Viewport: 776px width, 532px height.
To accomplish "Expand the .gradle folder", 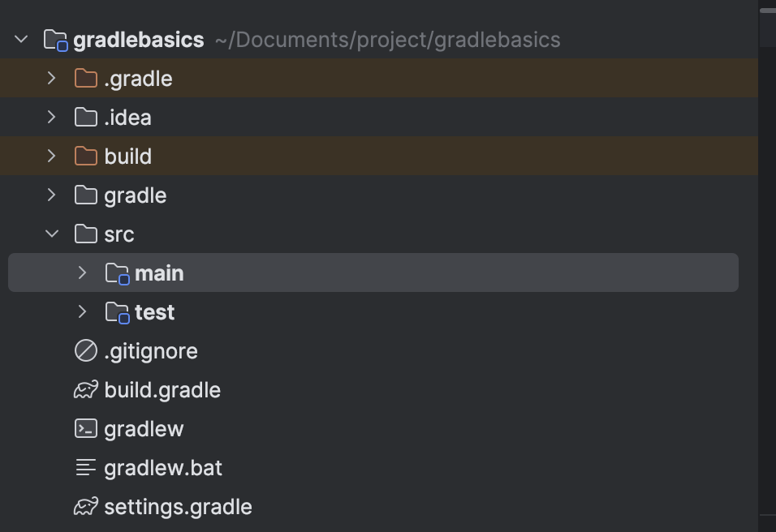I will (52, 79).
